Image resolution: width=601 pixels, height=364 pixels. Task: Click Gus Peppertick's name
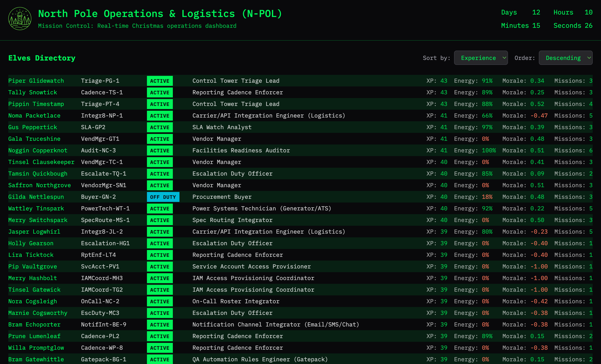click(33, 127)
